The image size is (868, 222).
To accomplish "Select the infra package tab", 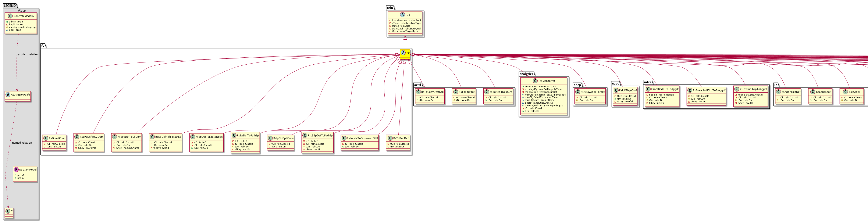I will click(x=647, y=82).
